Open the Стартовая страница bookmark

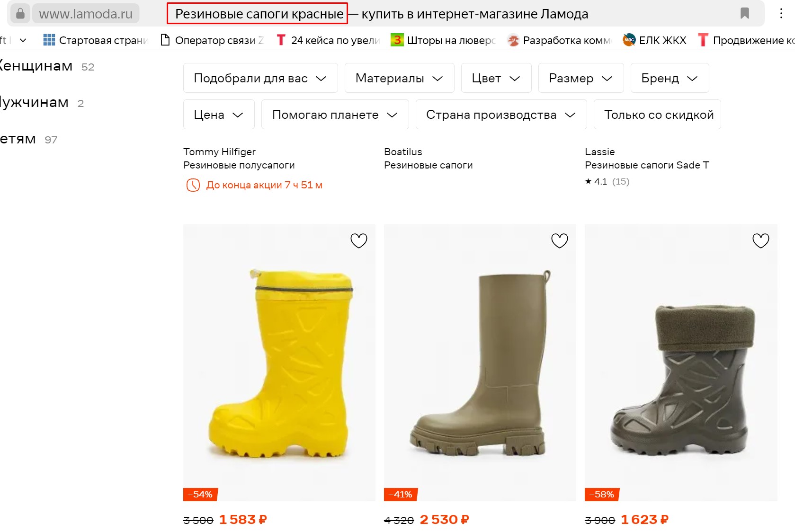(96, 40)
